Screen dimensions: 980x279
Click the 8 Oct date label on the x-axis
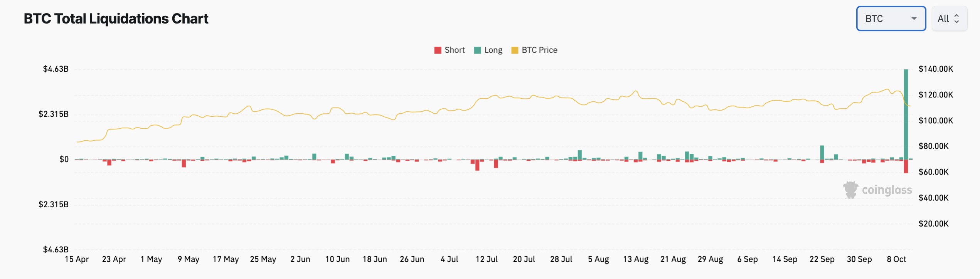coord(897,259)
